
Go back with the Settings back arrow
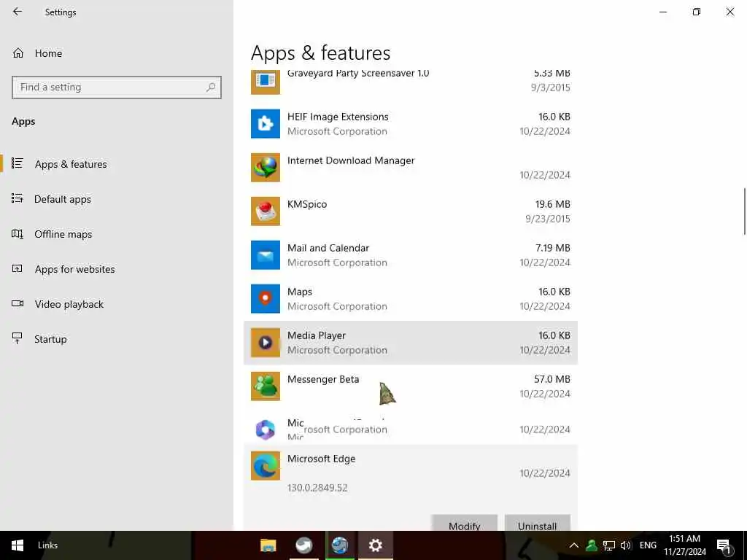18,12
